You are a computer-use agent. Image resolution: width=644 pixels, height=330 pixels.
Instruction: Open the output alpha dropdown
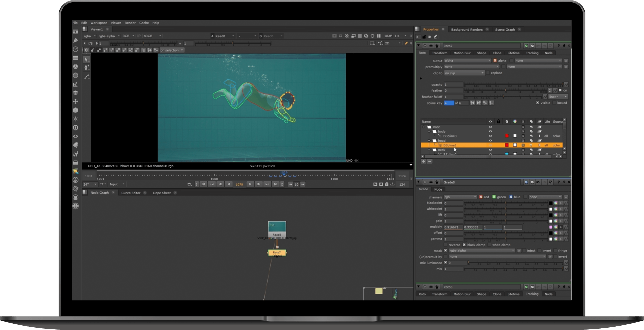(467, 61)
